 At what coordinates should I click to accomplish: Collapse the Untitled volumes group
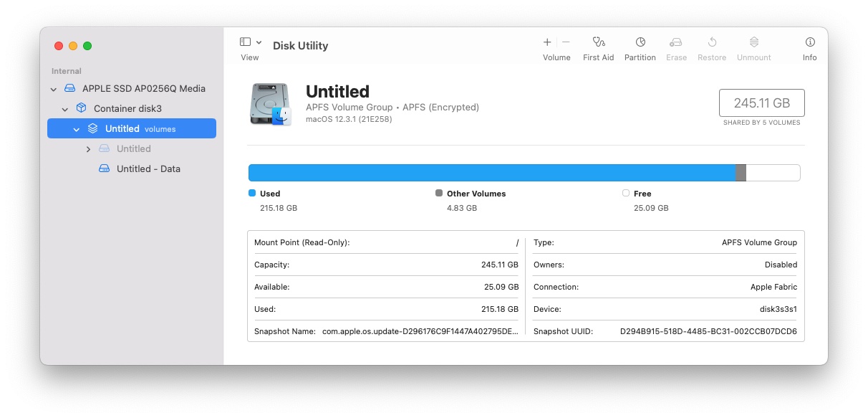(77, 129)
